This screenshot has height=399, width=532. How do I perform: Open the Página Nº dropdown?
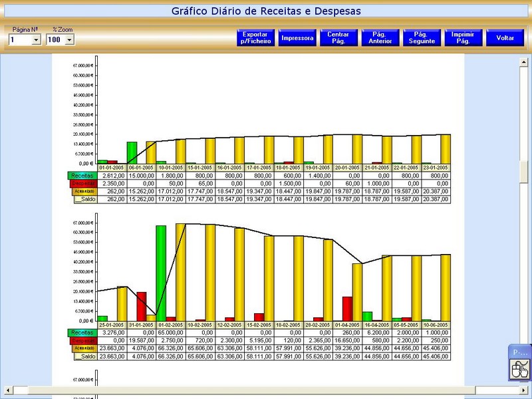click(x=36, y=40)
